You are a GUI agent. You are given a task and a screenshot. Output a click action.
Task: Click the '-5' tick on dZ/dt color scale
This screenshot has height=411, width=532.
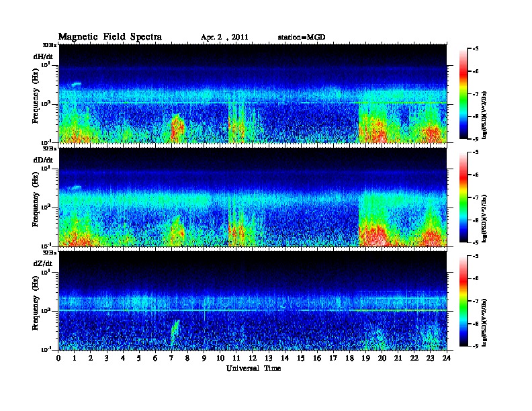point(476,256)
